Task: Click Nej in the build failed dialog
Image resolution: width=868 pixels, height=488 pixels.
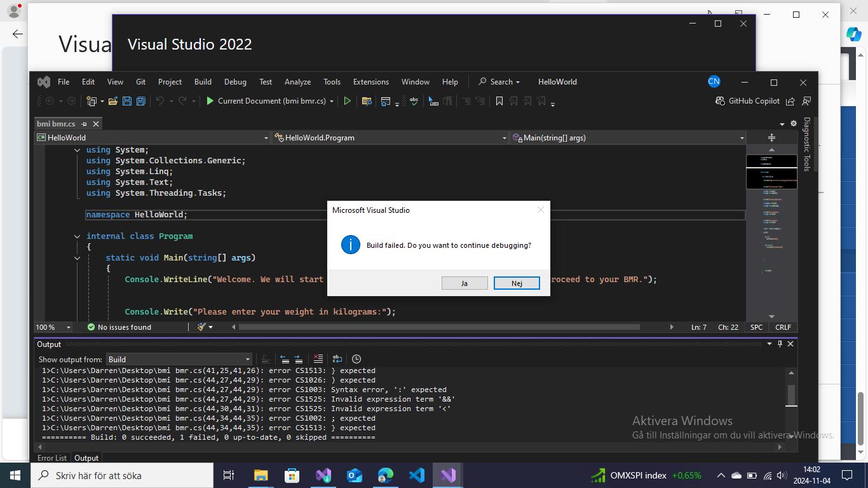Action: click(517, 283)
